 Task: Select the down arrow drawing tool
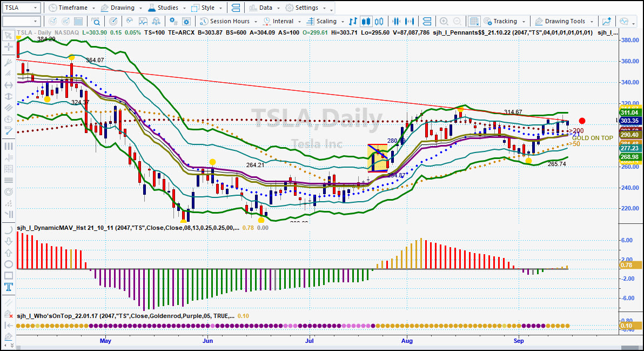(8, 242)
